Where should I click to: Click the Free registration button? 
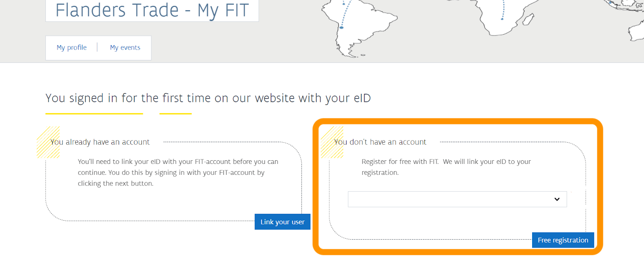pyautogui.click(x=563, y=240)
